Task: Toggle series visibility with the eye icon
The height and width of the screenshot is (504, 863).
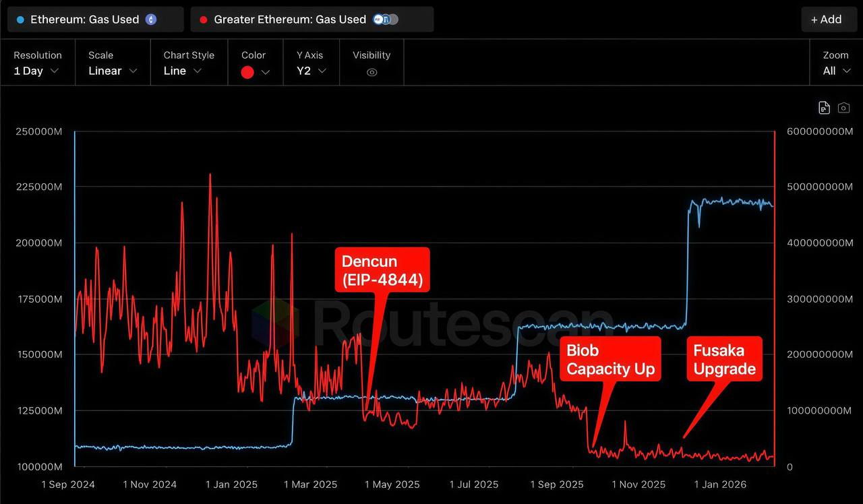Action: (x=371, y=71)
